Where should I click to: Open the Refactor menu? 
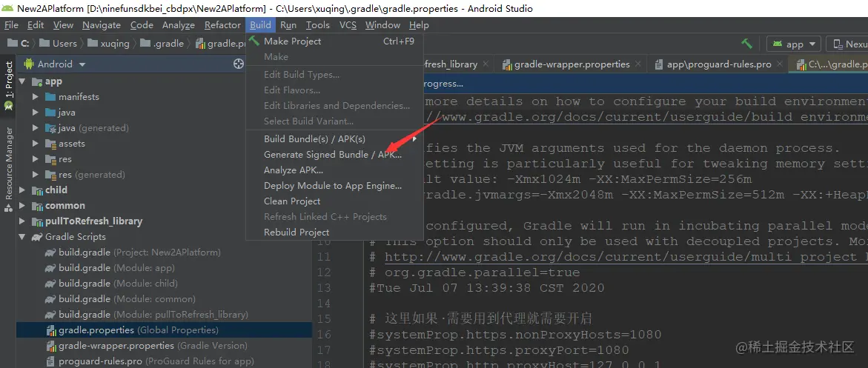click(222, 25)
